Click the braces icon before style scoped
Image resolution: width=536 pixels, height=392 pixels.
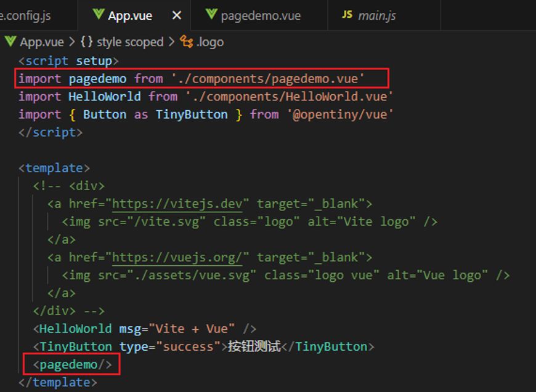click(x=86, y=42)
